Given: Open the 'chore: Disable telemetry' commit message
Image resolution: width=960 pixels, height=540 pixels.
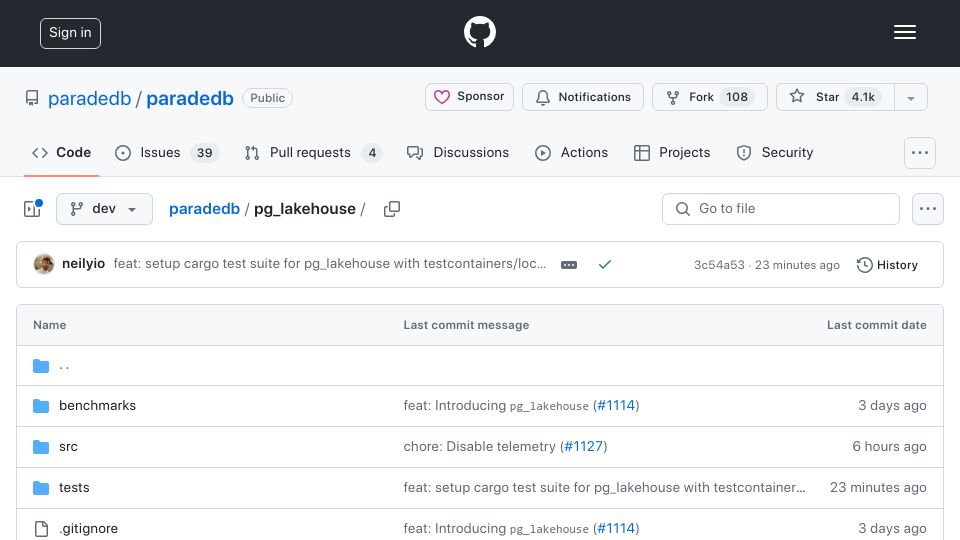Looking at the screenshot, I should coord(479,446).
